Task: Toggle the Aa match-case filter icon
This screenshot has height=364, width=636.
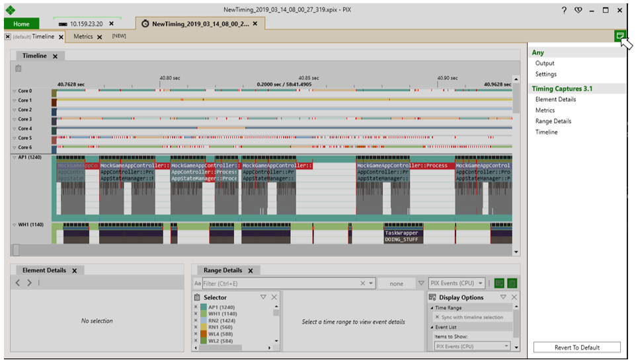Action: (198, 283)
